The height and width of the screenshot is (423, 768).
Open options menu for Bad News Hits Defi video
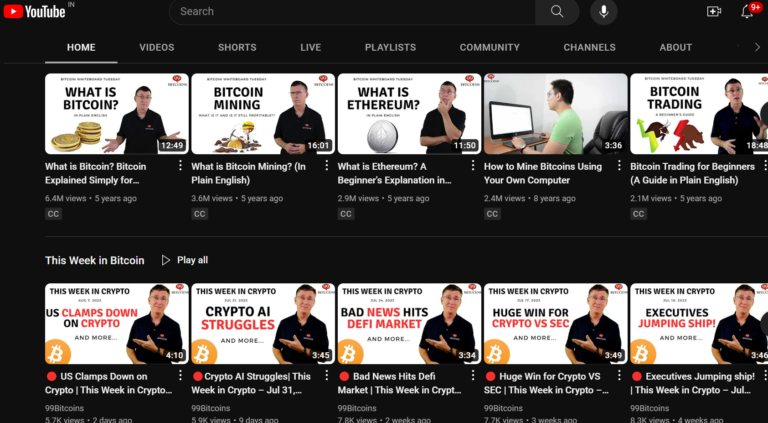[473, 376]
